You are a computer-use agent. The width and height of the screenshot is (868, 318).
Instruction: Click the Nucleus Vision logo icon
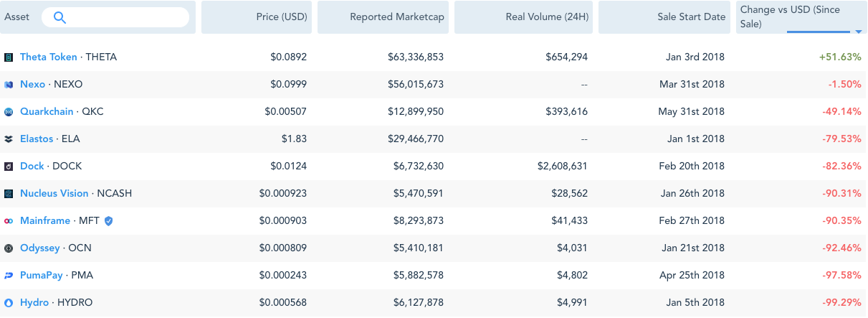[9, 194]
